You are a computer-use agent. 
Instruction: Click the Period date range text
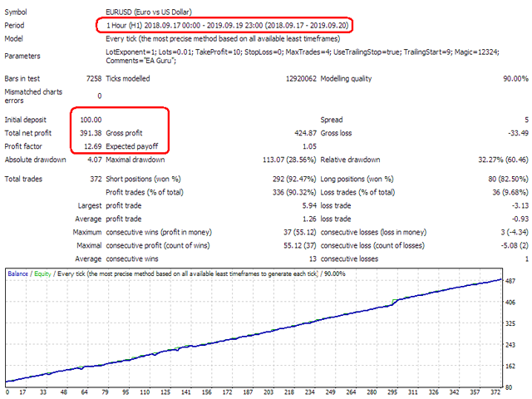[x=227, y=26]
